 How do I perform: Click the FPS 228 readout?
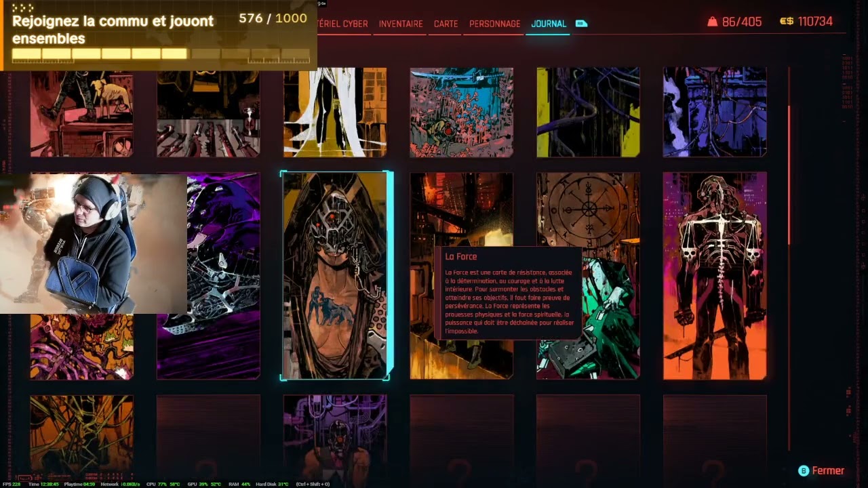[12, 484]
